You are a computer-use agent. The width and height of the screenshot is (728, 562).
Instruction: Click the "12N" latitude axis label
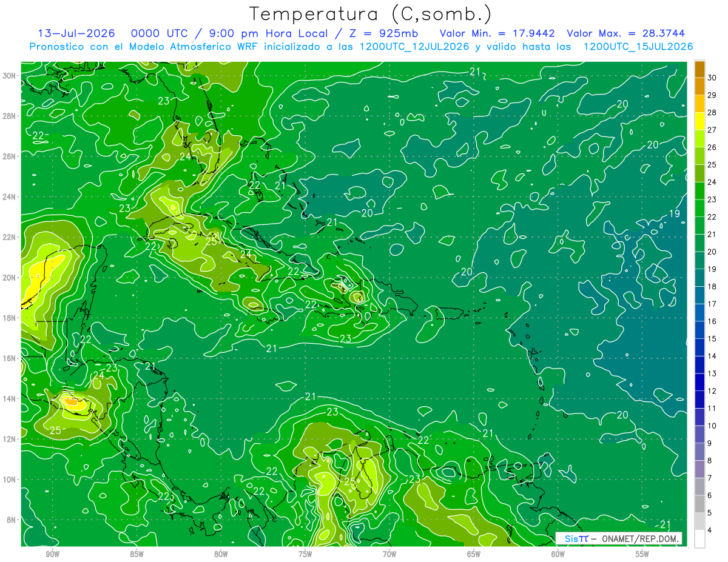[10, 439]
